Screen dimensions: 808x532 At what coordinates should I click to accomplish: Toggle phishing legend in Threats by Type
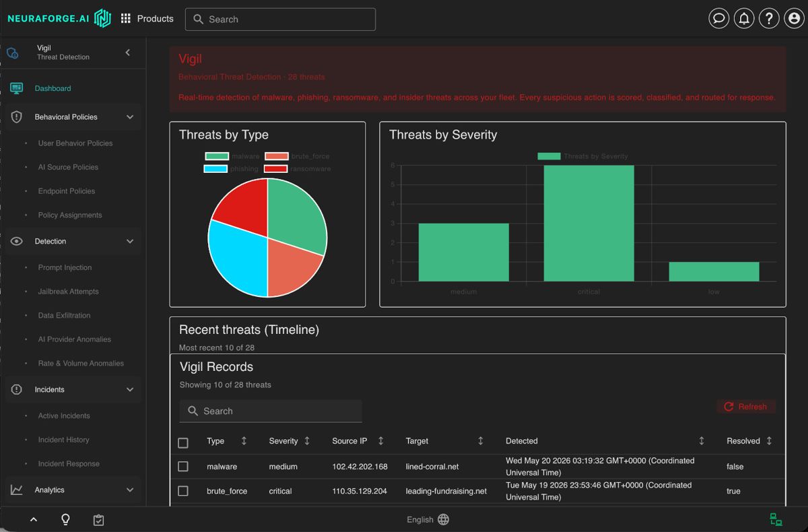(231, 169)
